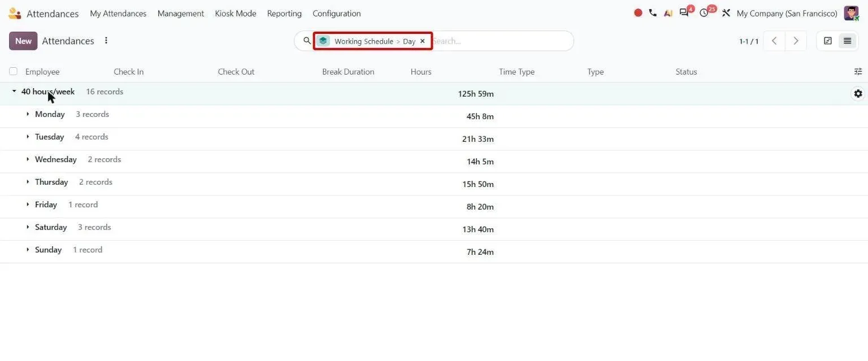
Task: Click the search magnifier icon
Action: click(307, 41)
